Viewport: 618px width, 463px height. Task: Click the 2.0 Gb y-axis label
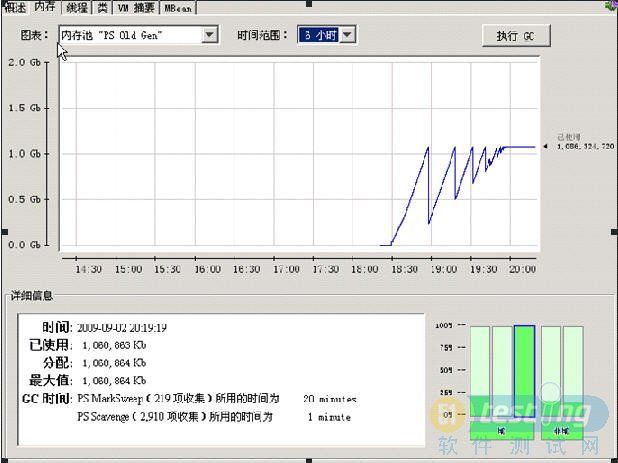point(24,62)
